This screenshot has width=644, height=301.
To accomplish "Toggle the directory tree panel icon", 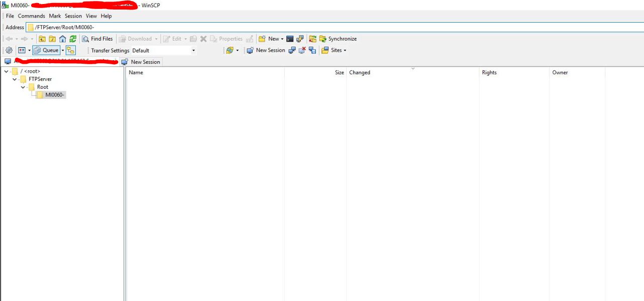I will click(70, 50).
